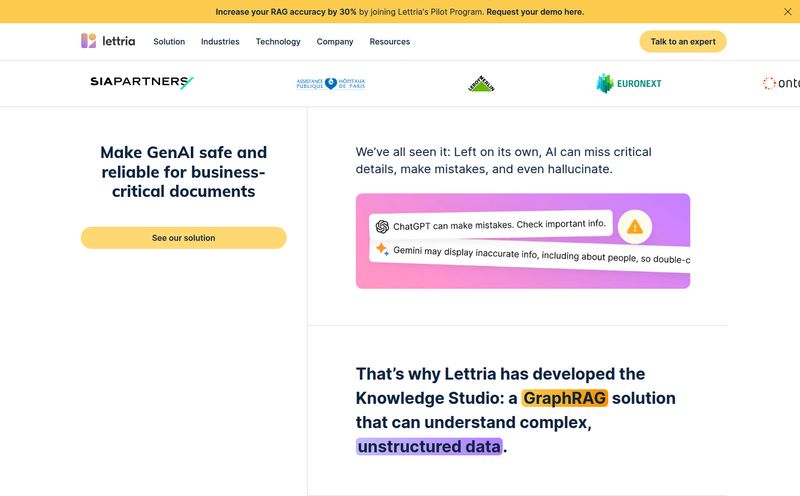This screenshot has height=496, width=800.
Task: Click the Talk to an expert button
Action: 683,41
